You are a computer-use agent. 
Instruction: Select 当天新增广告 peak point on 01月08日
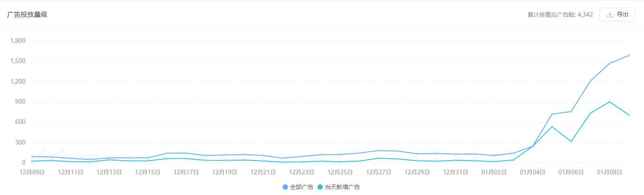coord(609,102)
